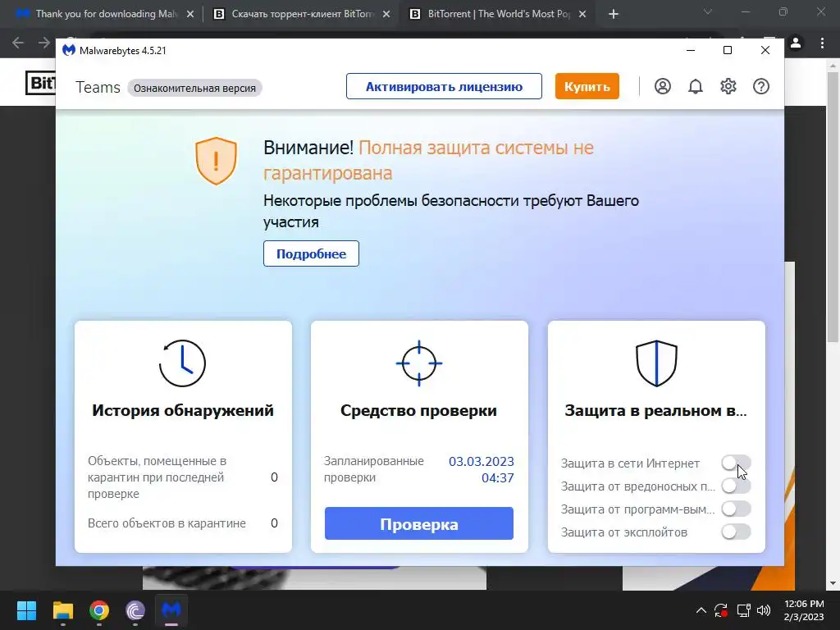The height and width of the screenshot is (630, 840).
Task: Open the Chrome tab search dropdown
Action: coord(708,11)
